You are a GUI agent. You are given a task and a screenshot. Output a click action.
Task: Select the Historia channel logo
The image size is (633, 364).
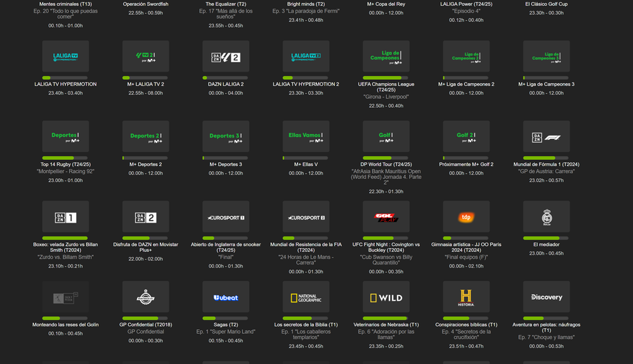[466, 297]
